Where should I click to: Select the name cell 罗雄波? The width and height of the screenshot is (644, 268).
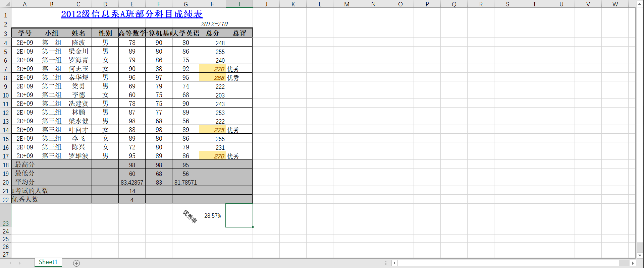tap(78, 156)
